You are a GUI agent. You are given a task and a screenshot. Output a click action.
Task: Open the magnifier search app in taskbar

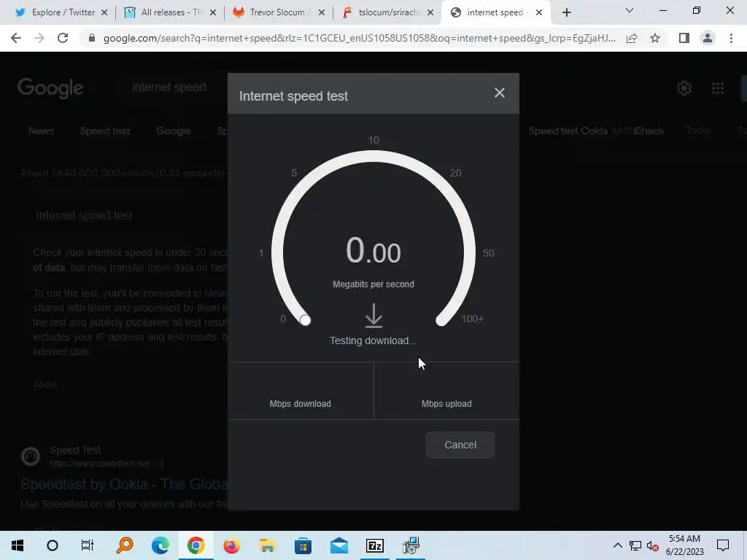[125, 545]
